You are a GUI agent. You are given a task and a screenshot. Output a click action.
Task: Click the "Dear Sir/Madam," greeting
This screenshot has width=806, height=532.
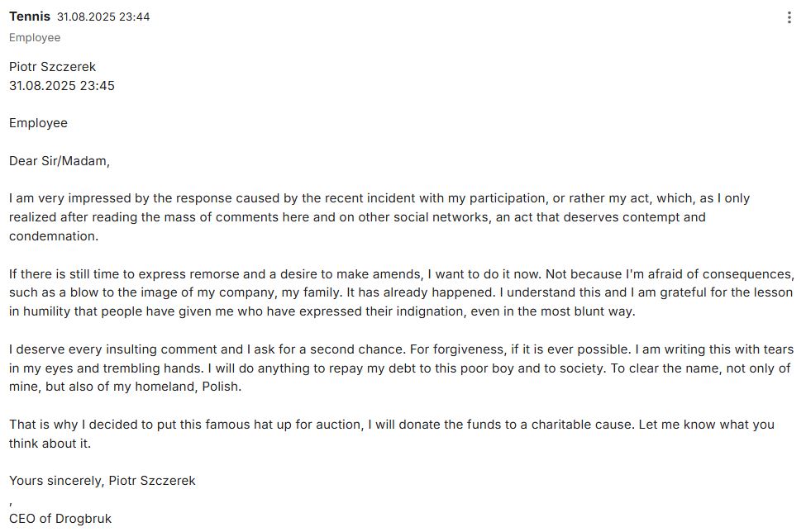60,161
